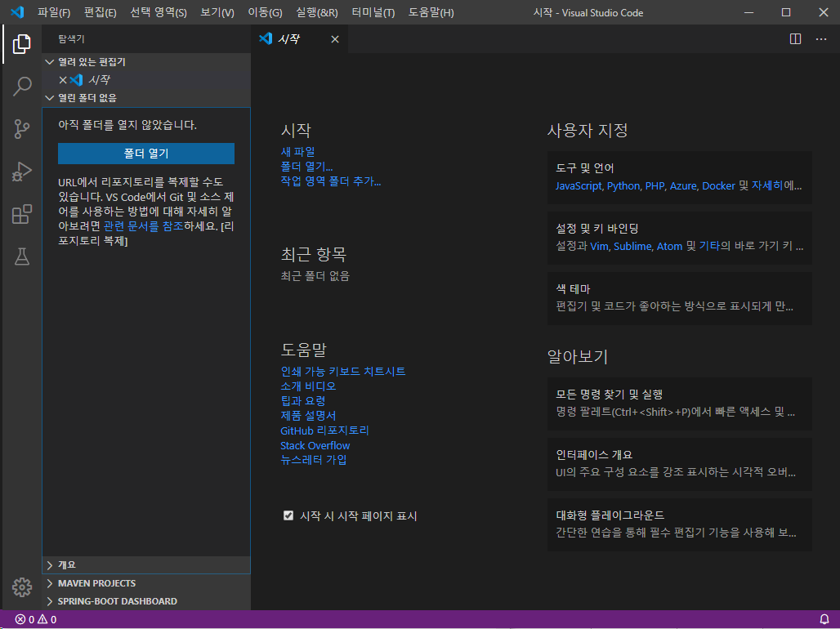This screenshot has height=629, width=840.
Task: Click the 폴더 열기 button in explorer
Action: point(146,154)
